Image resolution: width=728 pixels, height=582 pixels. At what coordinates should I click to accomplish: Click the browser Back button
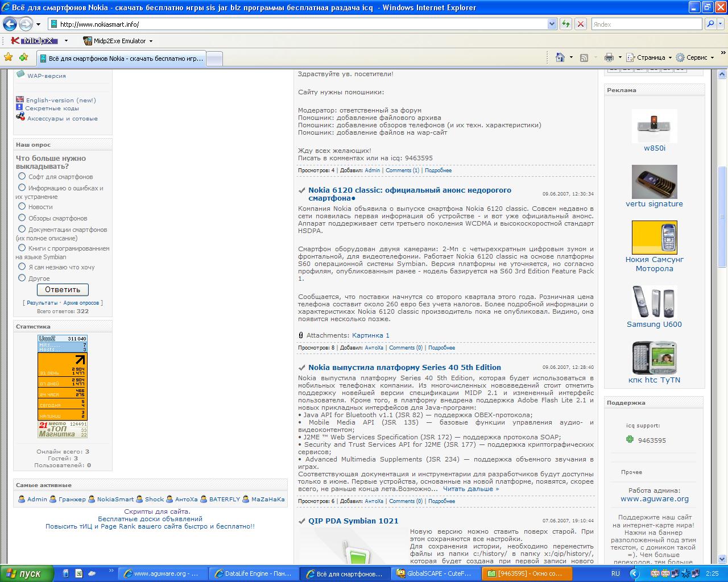click(x=10, y=24)
